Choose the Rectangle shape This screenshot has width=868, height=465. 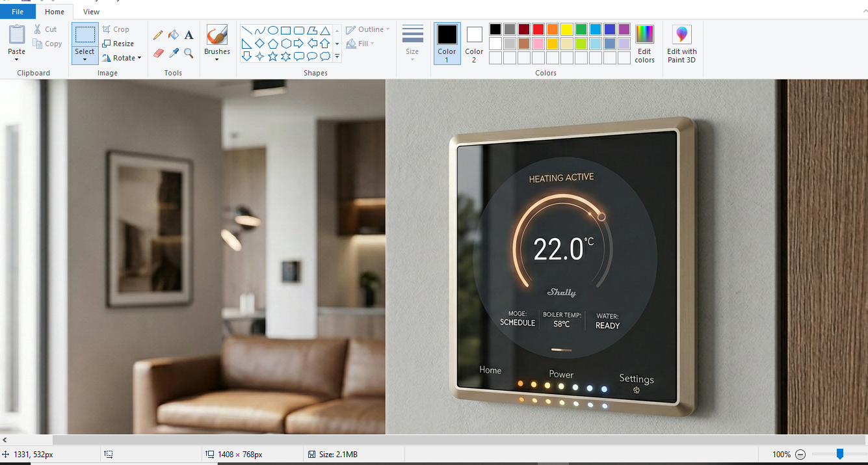pos(286,31)
